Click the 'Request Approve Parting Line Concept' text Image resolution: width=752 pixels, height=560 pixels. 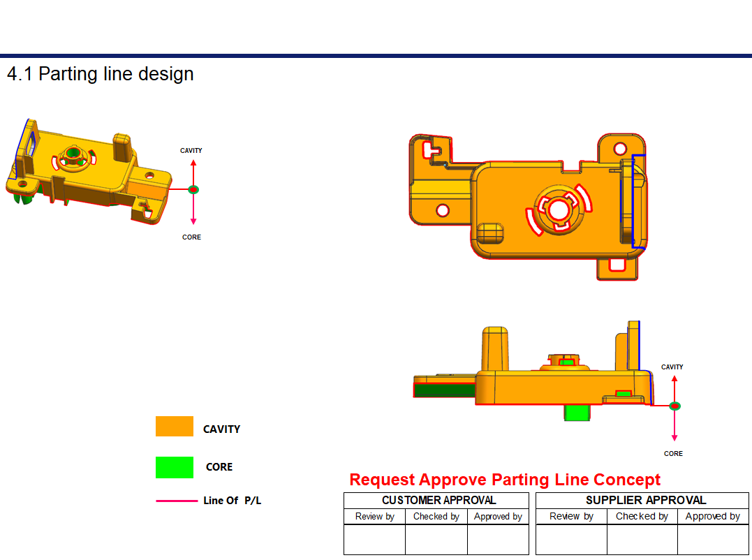[504, 480]
